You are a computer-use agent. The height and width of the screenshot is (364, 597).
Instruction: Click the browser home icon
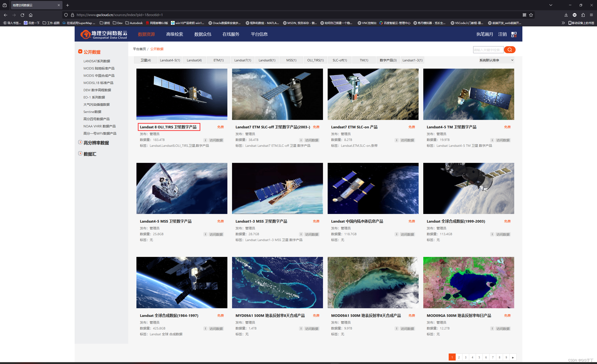[31, 15]
